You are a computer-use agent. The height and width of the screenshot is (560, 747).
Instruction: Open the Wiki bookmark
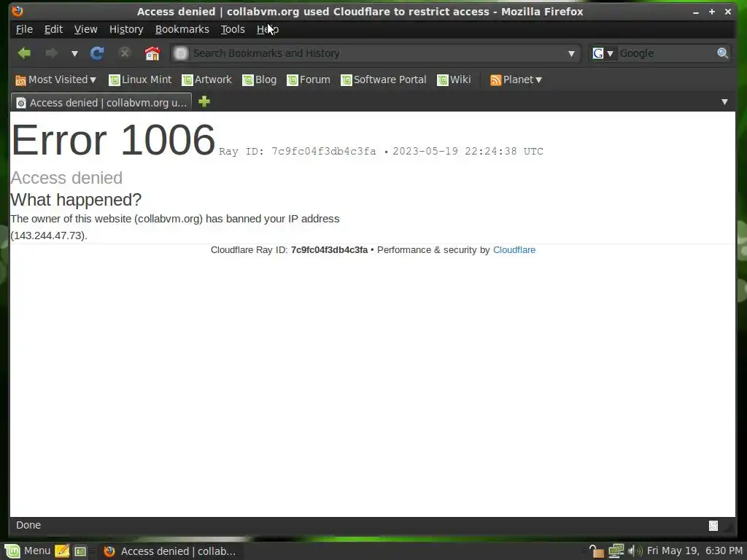[454, 80]
